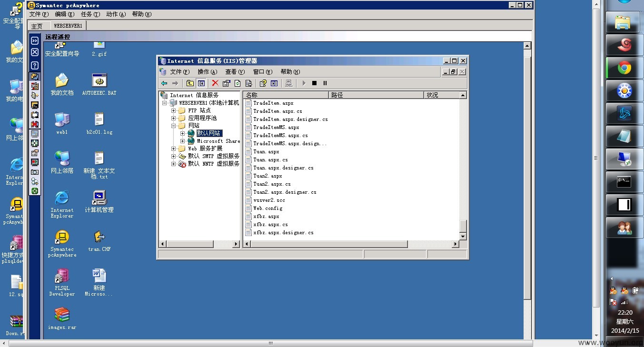Viewport: 644px width, 347px height.
Task: Select the xfbz.aspx.designer.cs file row
Action: (283, 233)
